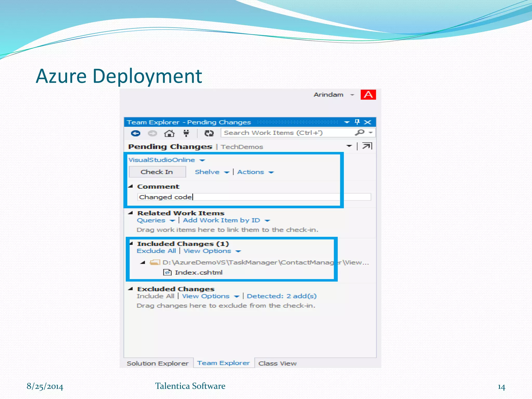532x399 pixels.
Task: Click the Index.cshtml file icon
Action: coord(167,272)
